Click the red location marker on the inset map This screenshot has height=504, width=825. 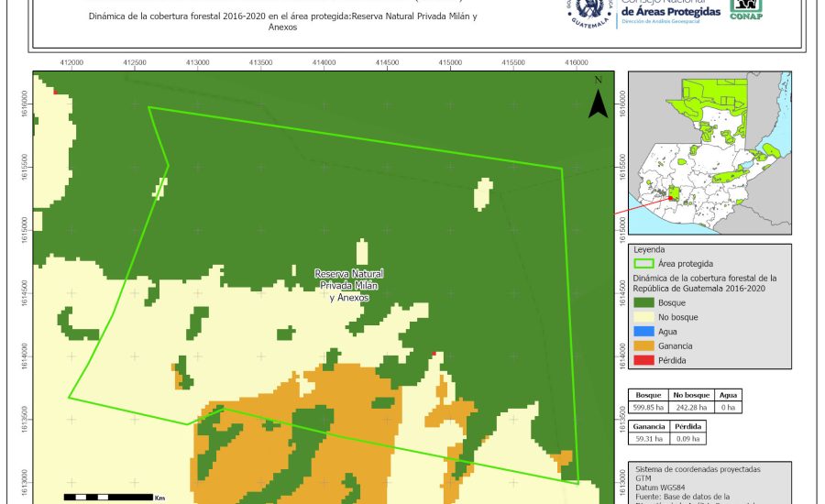point(670,197)
